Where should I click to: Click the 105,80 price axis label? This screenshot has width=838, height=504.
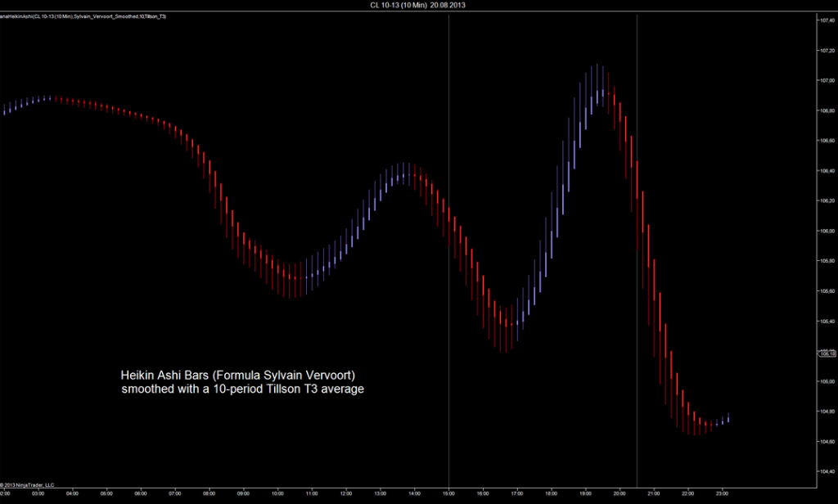[827, 261]
